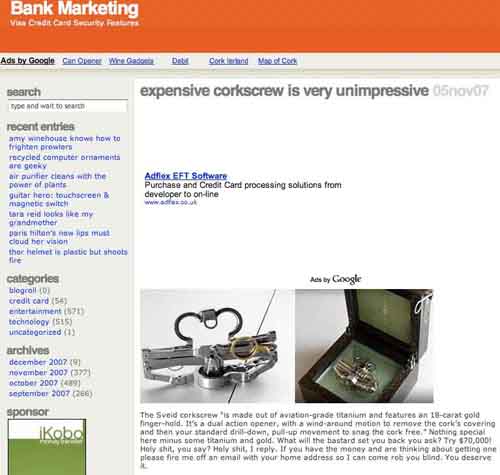Click the Bank Marketing site title

point(74,8)
